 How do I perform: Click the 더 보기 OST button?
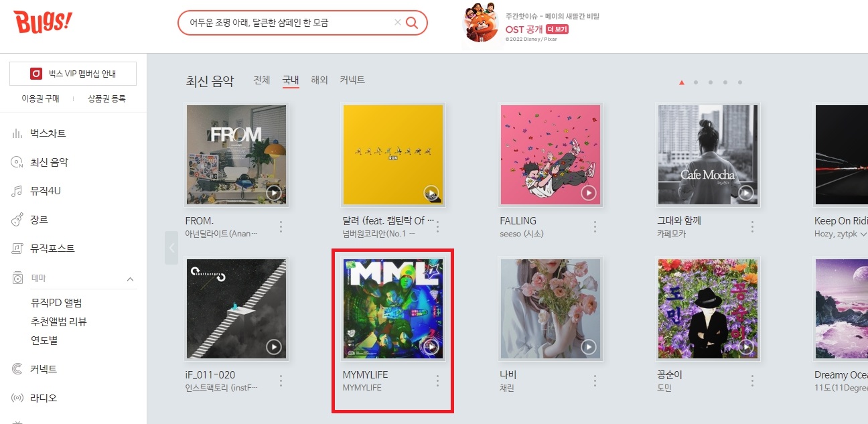click(557, 29)
